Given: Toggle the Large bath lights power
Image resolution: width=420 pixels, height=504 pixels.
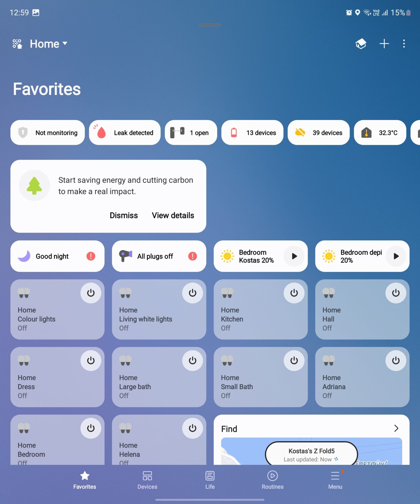Looking at the screenshot, I should click(193, 361).
